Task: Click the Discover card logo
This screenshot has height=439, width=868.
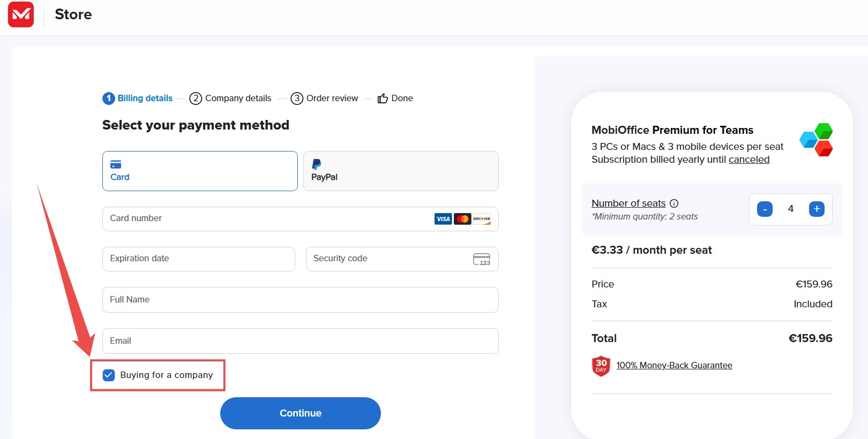Action: coord(482,219)
